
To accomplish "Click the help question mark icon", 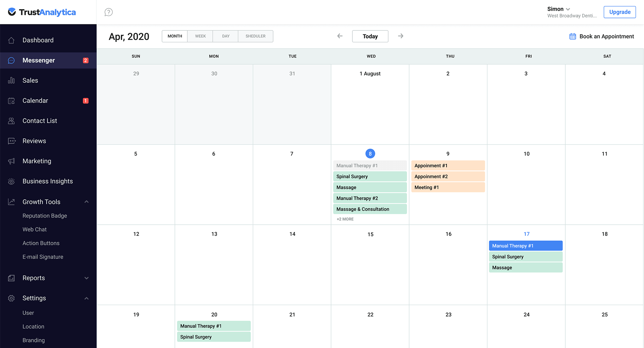I will click(108, 12).
